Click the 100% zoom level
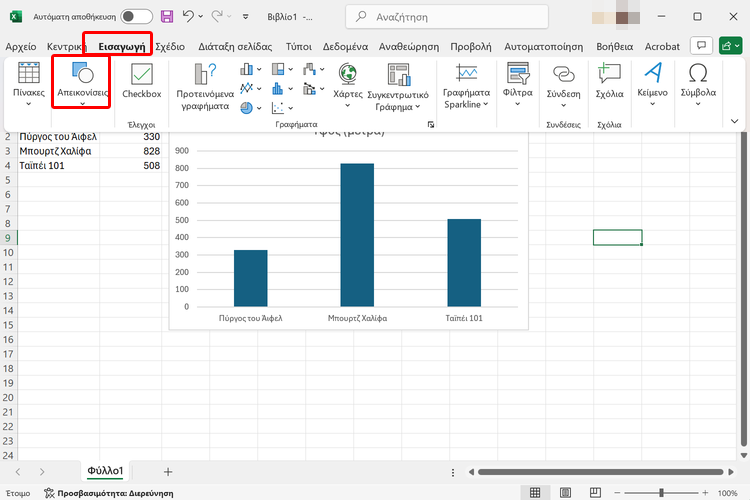The image size is (750, 500). (x=728, y=493)
